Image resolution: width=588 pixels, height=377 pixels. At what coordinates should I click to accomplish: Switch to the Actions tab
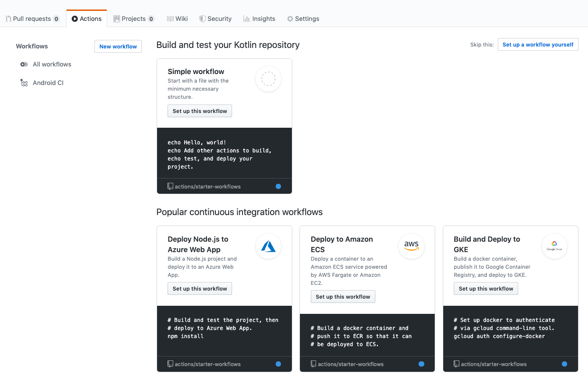tap(86, 19)
